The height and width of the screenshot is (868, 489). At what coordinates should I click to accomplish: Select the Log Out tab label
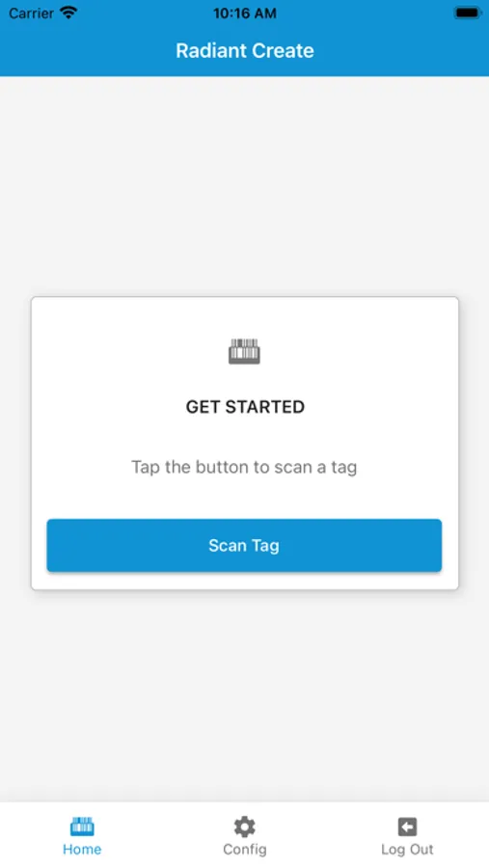pos(407,849)
